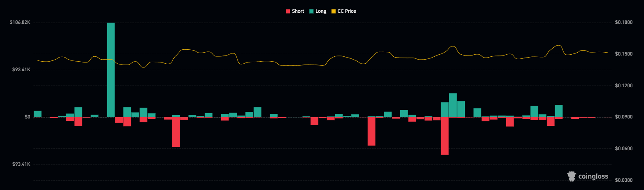Click the yellow CC Price legend swatch
The height and width of the screenshot is (190, 644).
pos(333,11)
